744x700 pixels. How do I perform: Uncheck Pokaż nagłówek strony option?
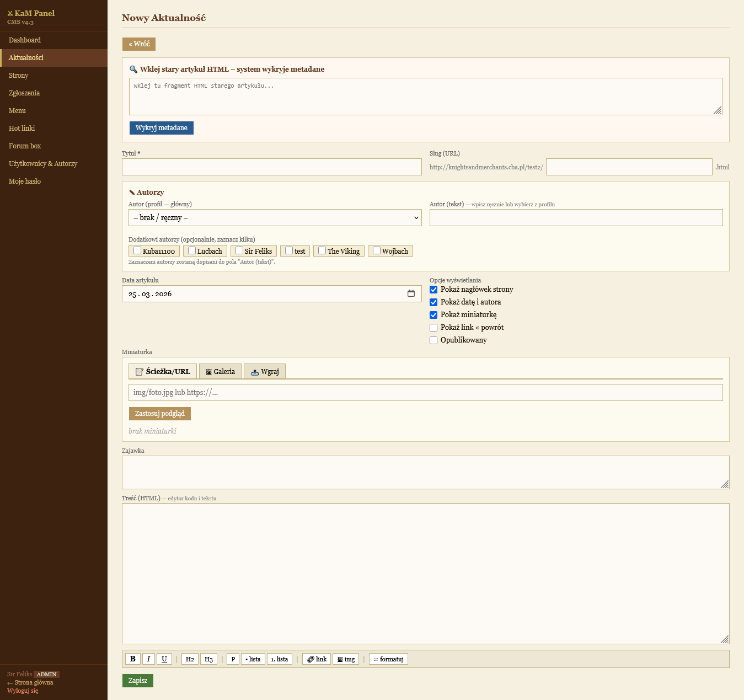[x=433, y=290]
